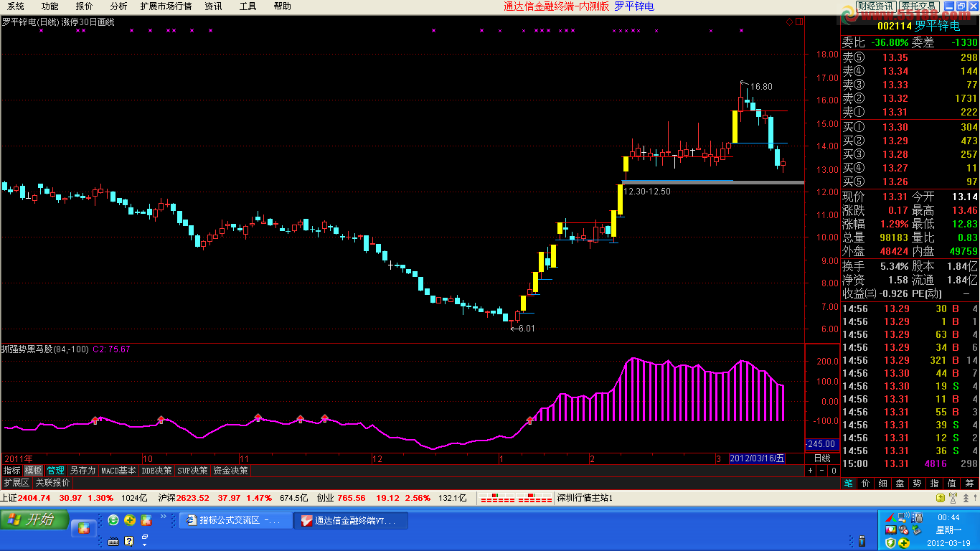Click the diamond icon above the chart
Viewport: 980px width, 551px height.
point(790,22)
